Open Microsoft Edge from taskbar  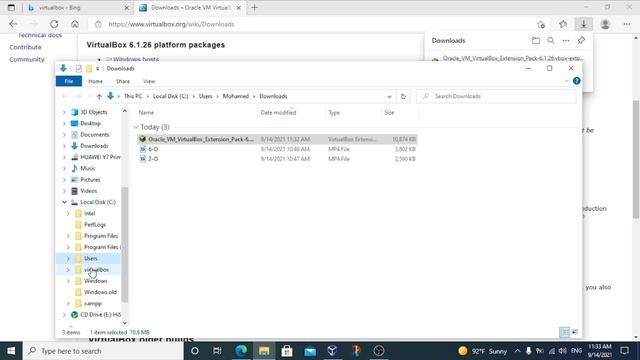tap(241, 351)
